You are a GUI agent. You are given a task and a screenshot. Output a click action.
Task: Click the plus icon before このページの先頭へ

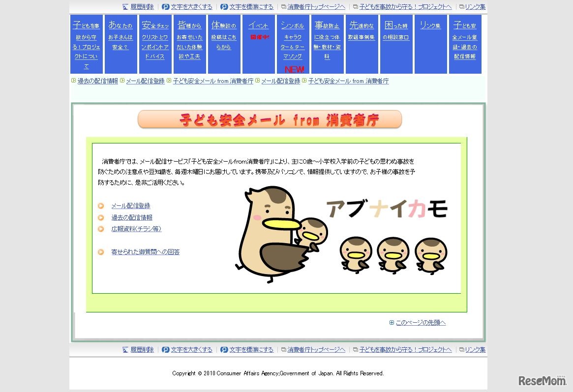point(391,322)
